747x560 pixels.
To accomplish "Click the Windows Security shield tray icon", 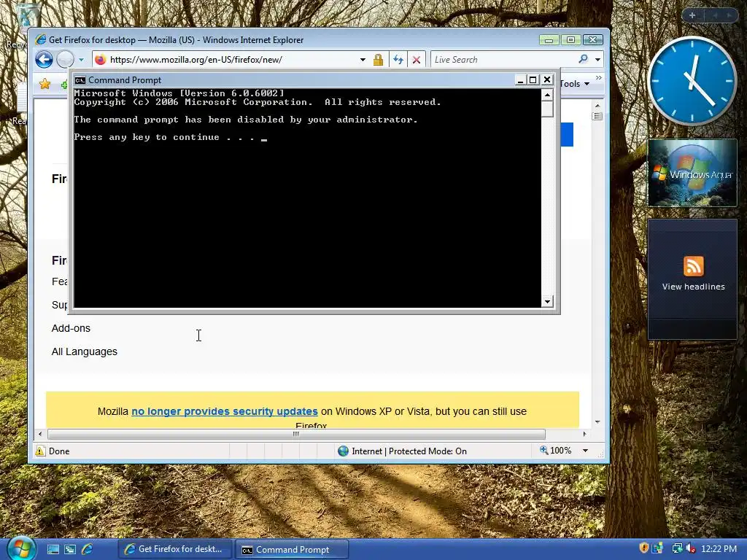I will 644,548.
